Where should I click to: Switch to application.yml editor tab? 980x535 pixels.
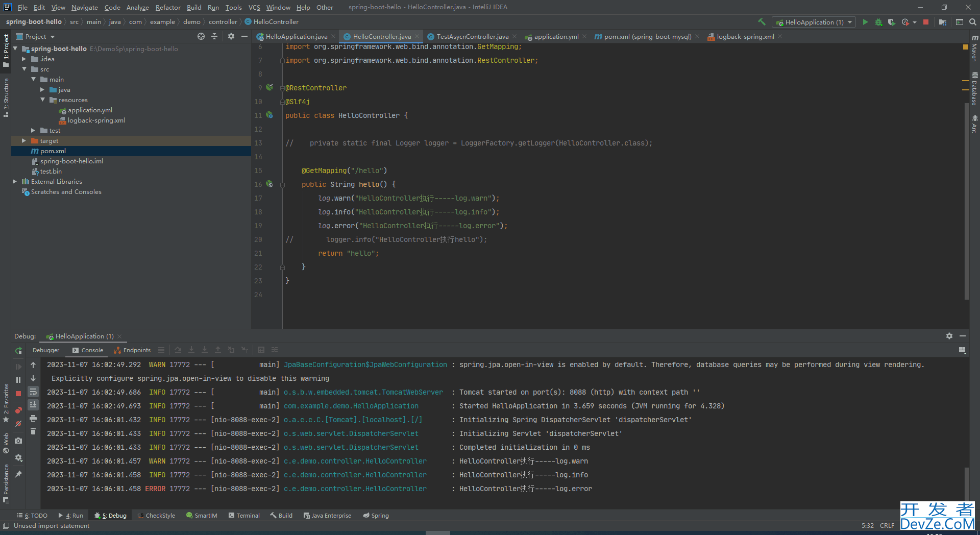556,36
